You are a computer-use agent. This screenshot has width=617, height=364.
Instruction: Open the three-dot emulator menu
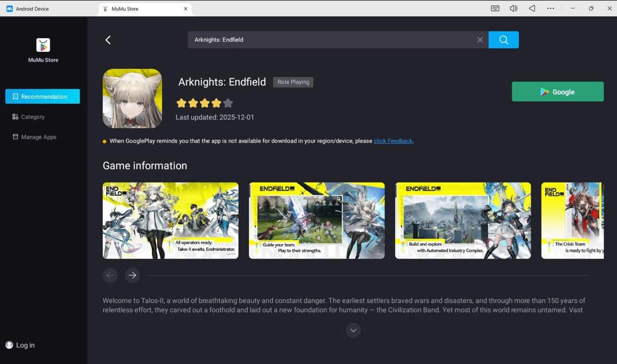click(550, 8)
